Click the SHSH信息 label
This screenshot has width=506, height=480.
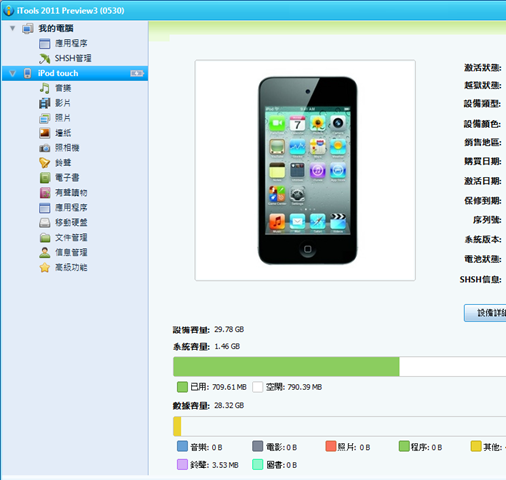tap(480, 279)
